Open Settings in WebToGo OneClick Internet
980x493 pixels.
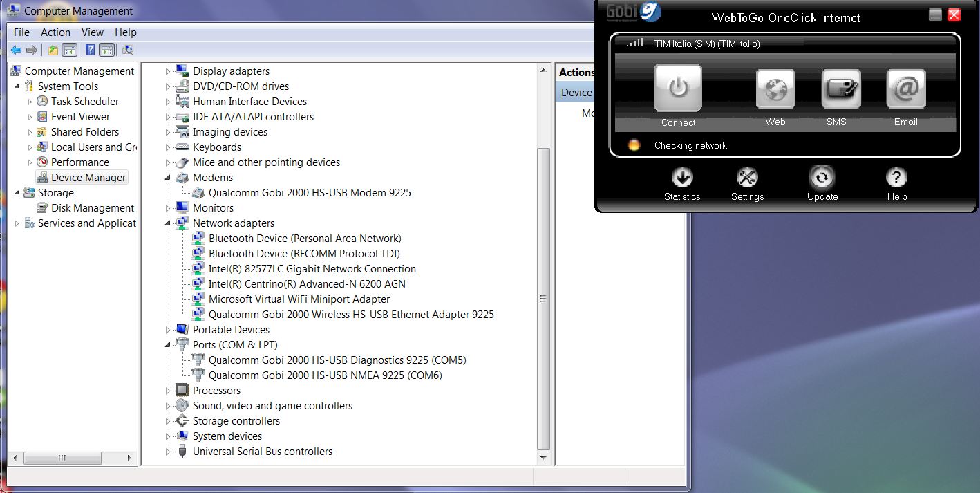[747, 178]
